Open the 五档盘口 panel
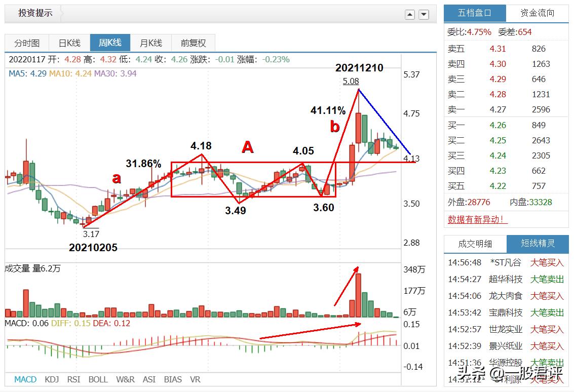574x392 pixels. 475,12
